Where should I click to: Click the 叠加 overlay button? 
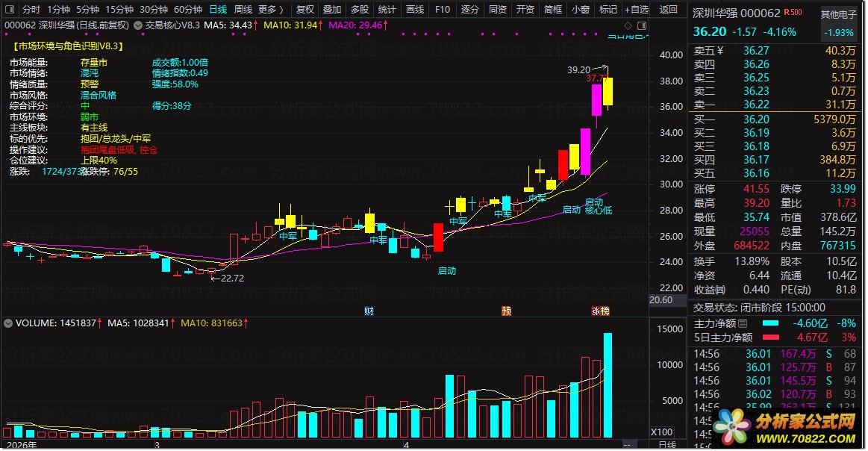click(x=332, y=10)
